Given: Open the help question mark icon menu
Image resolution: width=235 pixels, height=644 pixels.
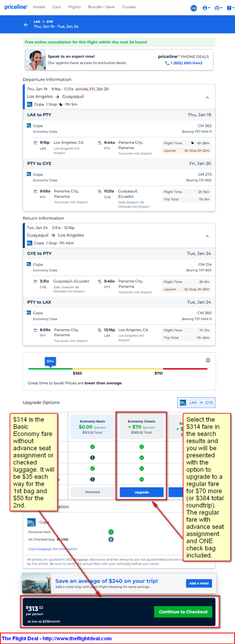Looking at the screenshot, I should (230, 8).
